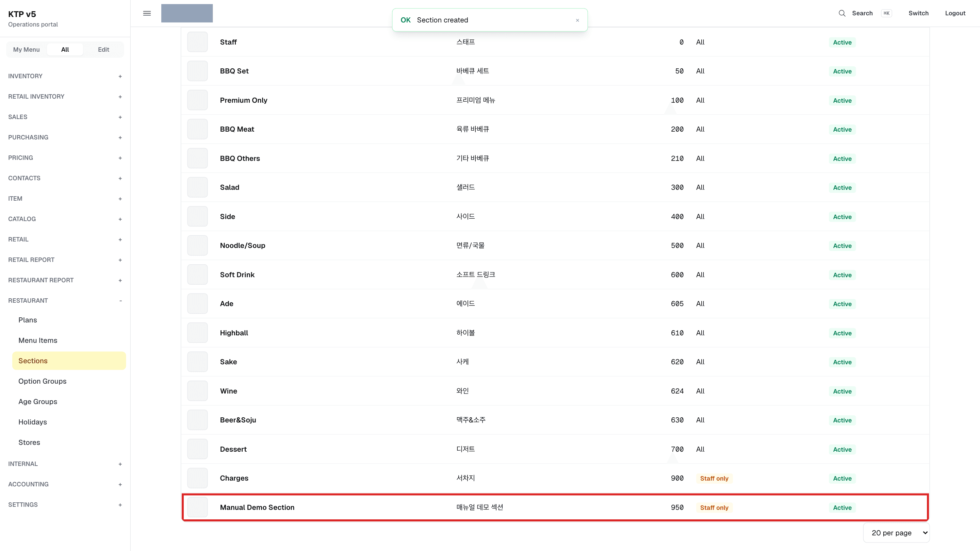Image resolution: width=980 pixels, height=551 pixels.
Task: Switch to the Edit tab
Action: [103, 49]
